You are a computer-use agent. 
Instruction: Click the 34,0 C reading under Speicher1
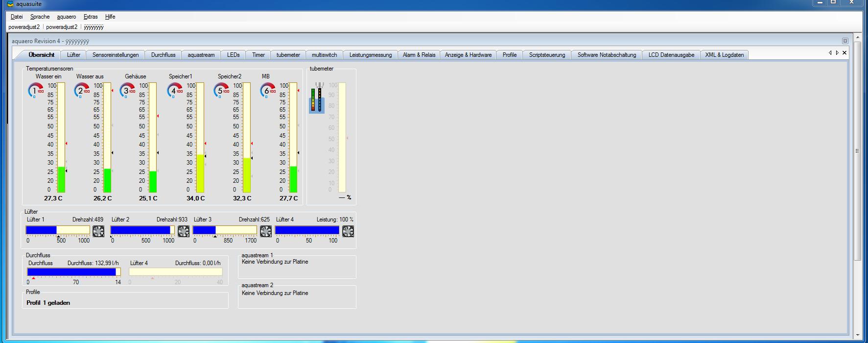195,198
